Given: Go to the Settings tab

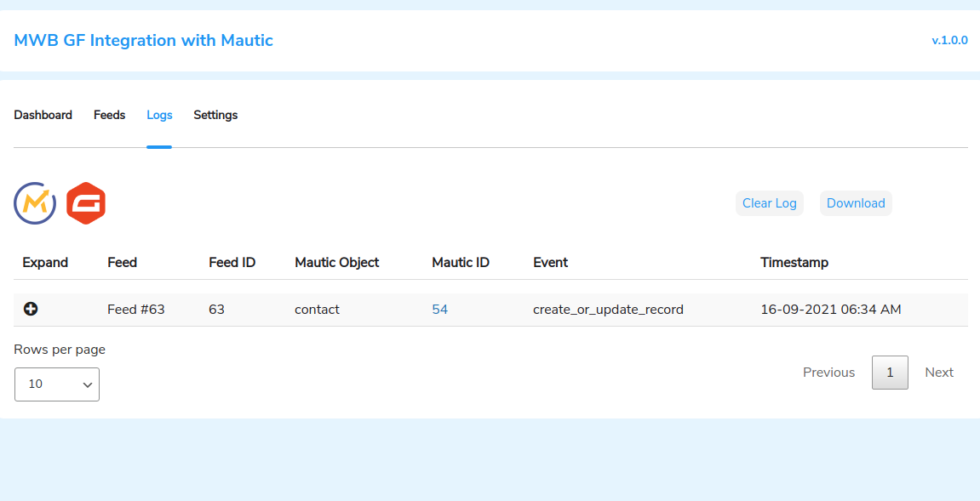Looking at the screenshot, I should pos(215,115).
